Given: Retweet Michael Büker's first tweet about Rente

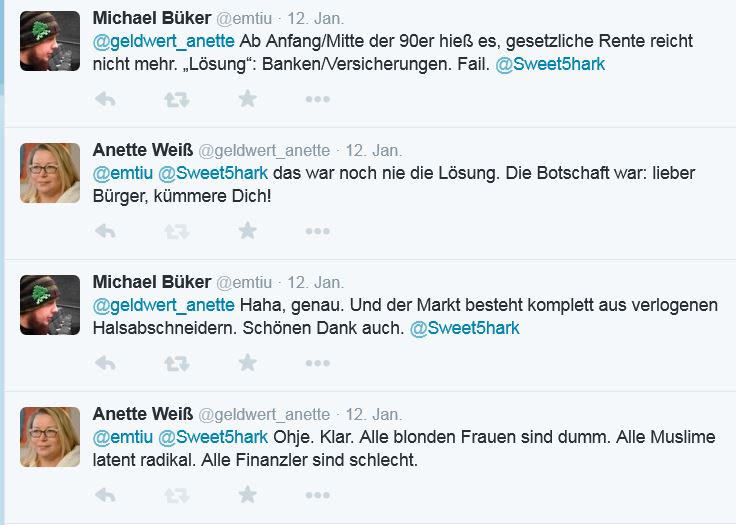Looking at the screenshot, I should (176, 99).
